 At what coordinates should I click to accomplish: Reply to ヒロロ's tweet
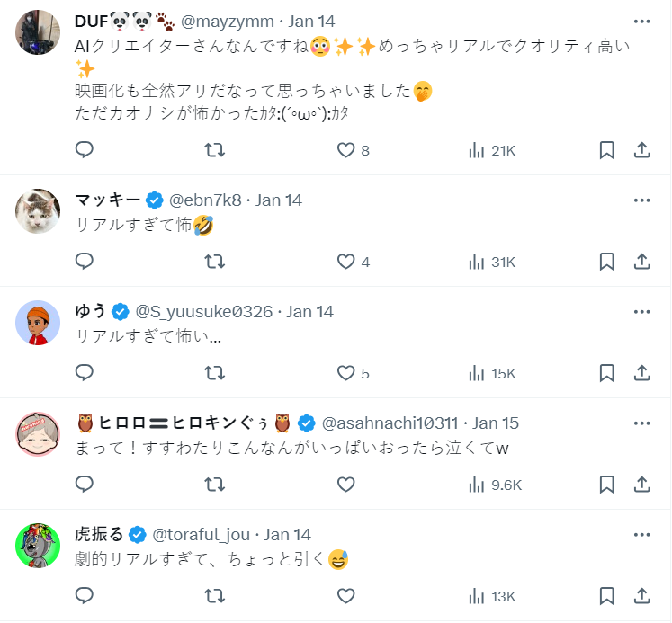85,485
